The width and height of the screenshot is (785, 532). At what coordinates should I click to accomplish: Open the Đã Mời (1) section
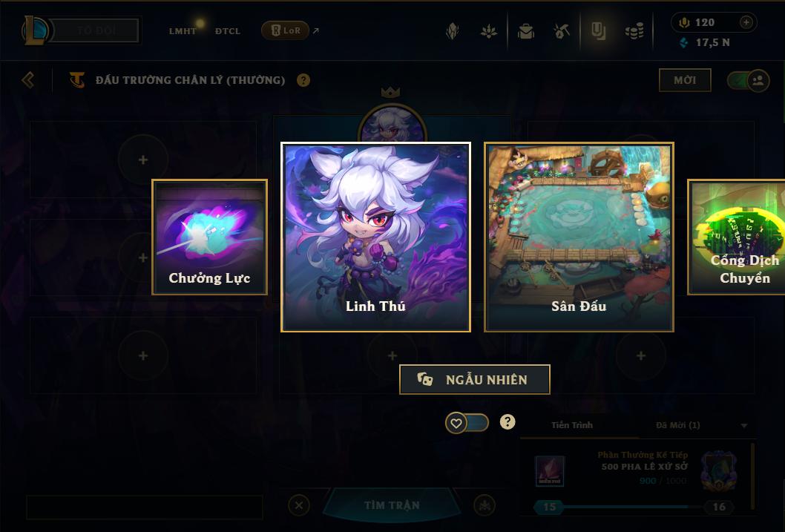(678, 425)
